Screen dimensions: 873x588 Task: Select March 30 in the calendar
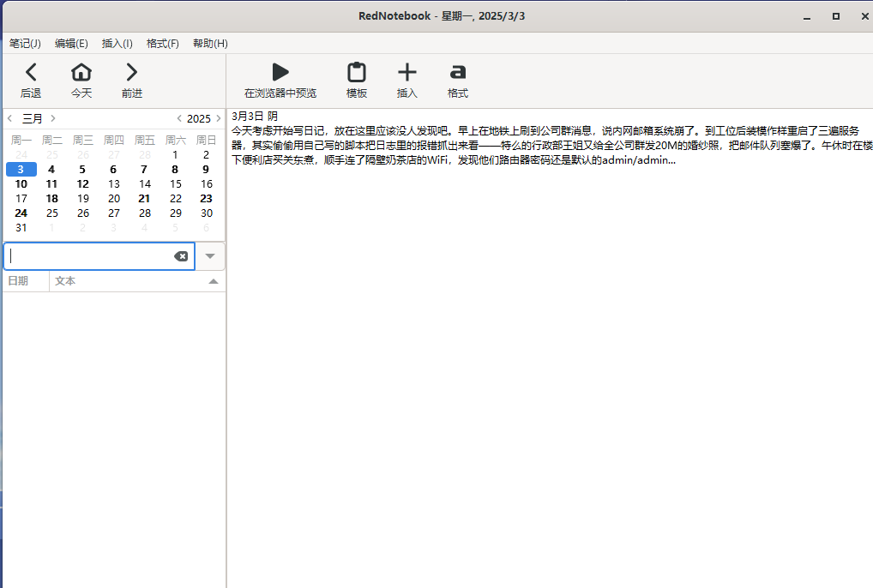click(x=206, y=213)
